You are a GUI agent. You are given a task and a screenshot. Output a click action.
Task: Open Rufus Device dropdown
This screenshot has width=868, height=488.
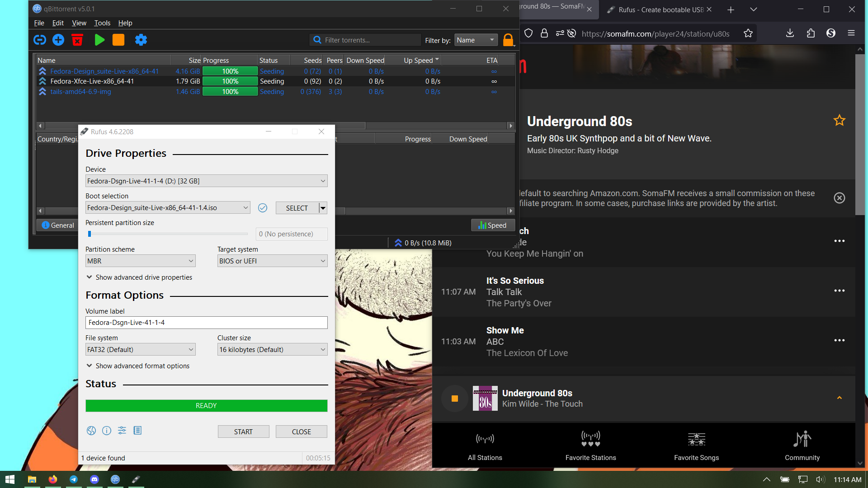point(206,181)
